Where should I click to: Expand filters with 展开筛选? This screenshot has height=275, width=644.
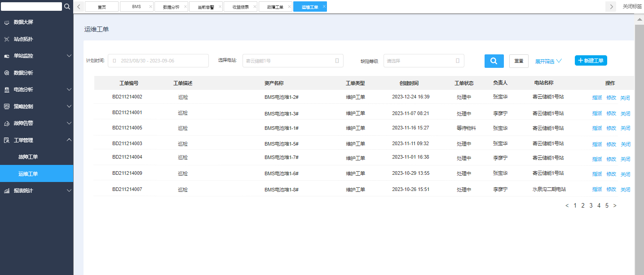coord(548,61)
